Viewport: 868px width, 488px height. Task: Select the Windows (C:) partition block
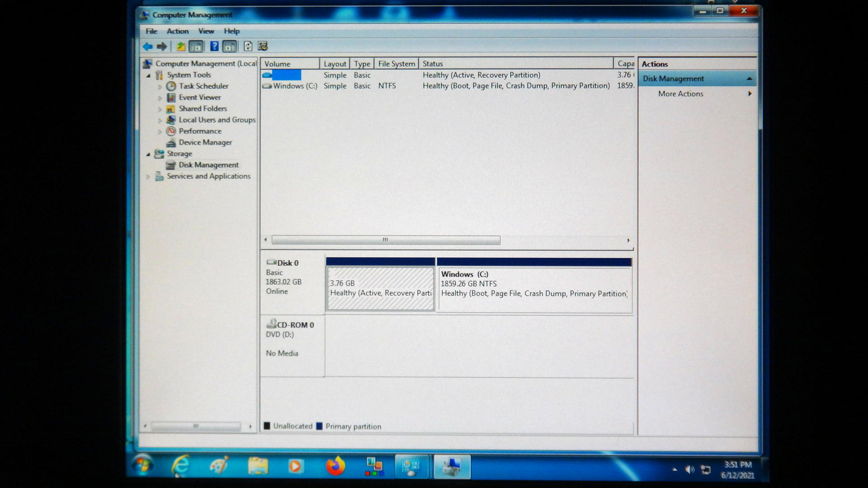(x=534, y=285)
